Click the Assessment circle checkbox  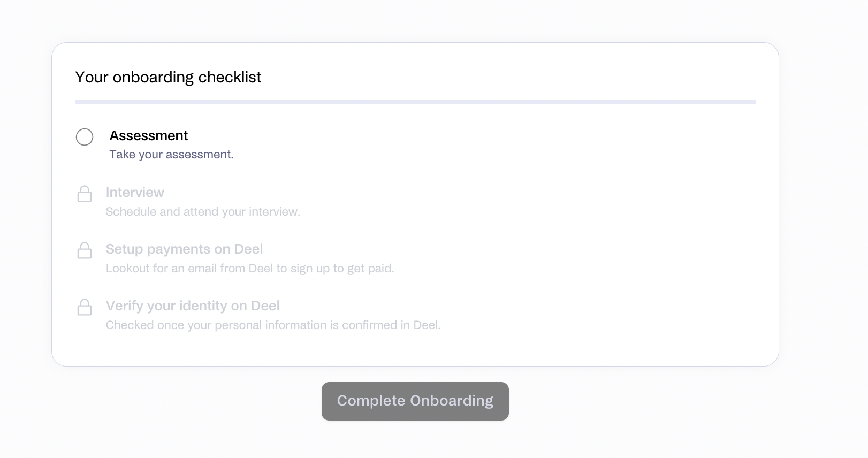point(85,137)
